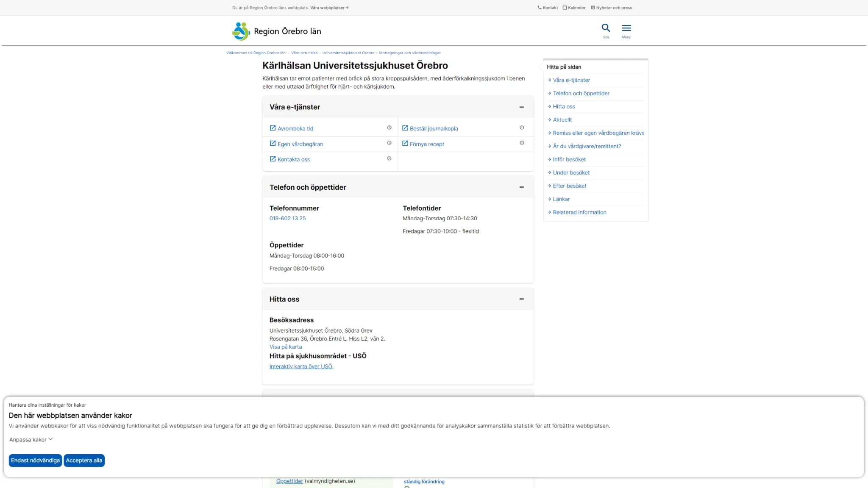Click Acceptera alla cookie button
The height and width of the screenshot is (488, 868).
tap(84, 460)
